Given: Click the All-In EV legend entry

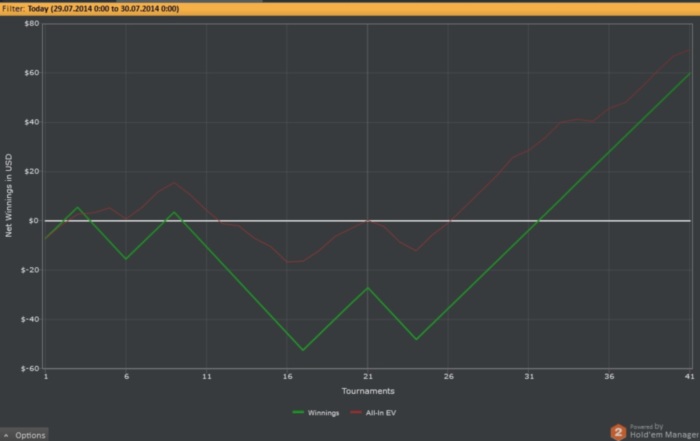Looking at the screenshot, I should click(x=373, y=413).
